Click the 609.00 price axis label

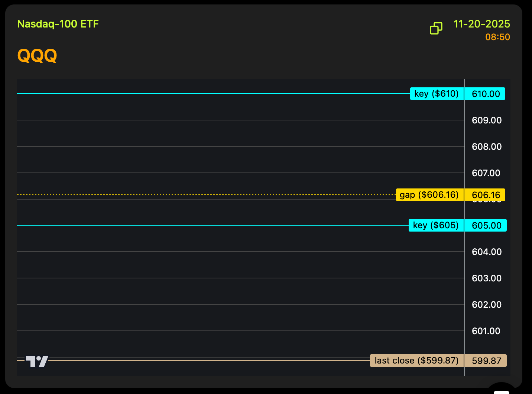pyautogui.click(x=486, y=120)
